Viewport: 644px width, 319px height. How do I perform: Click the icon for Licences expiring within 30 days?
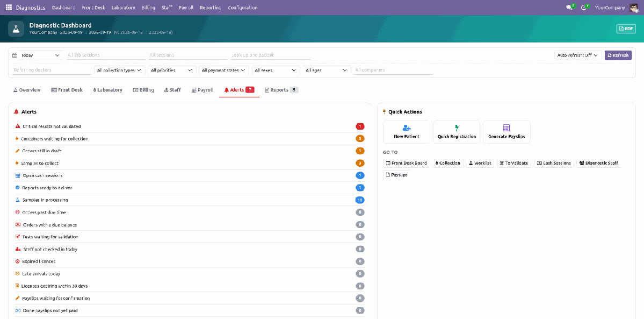(x=17, y=286)
